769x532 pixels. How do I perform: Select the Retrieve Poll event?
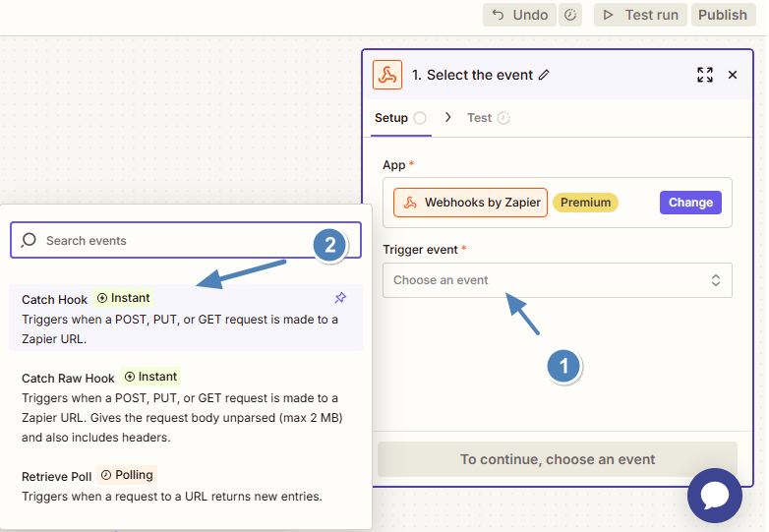point(186,486)
